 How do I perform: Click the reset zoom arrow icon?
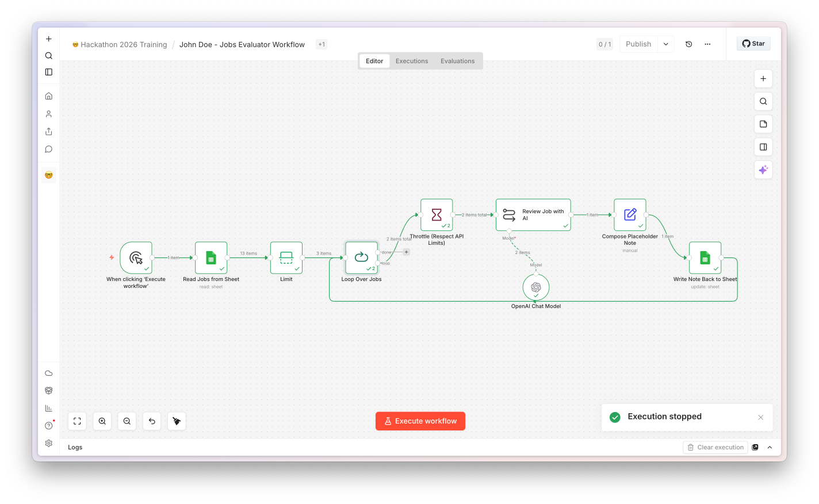click(152, 421)
